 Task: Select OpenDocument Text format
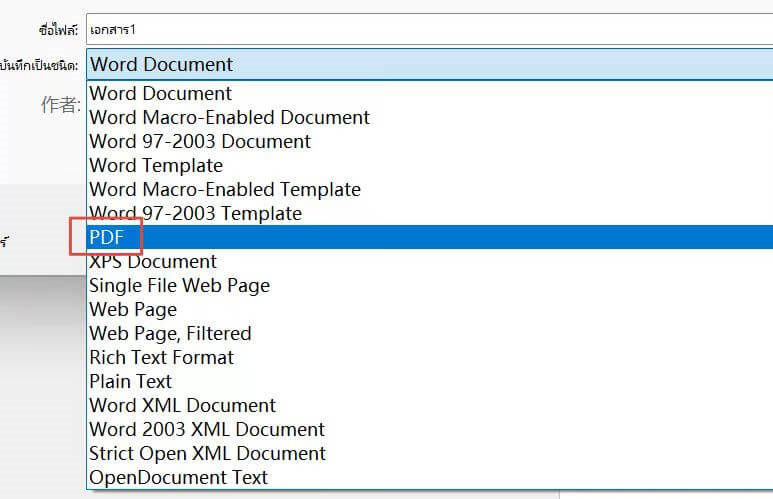point(429,477)
